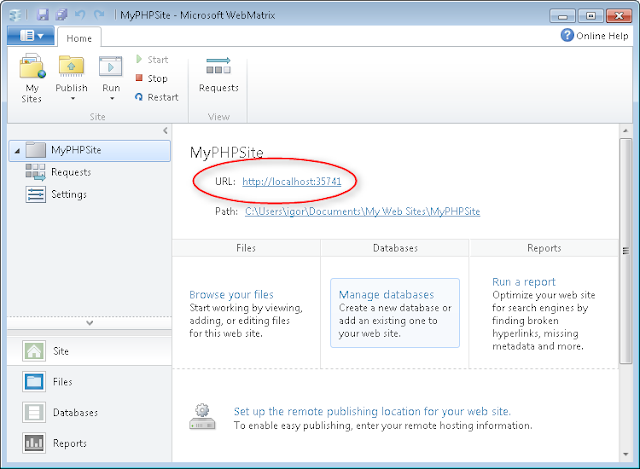Click the Save All icon

pyautogui.click(x=62, y=15)
